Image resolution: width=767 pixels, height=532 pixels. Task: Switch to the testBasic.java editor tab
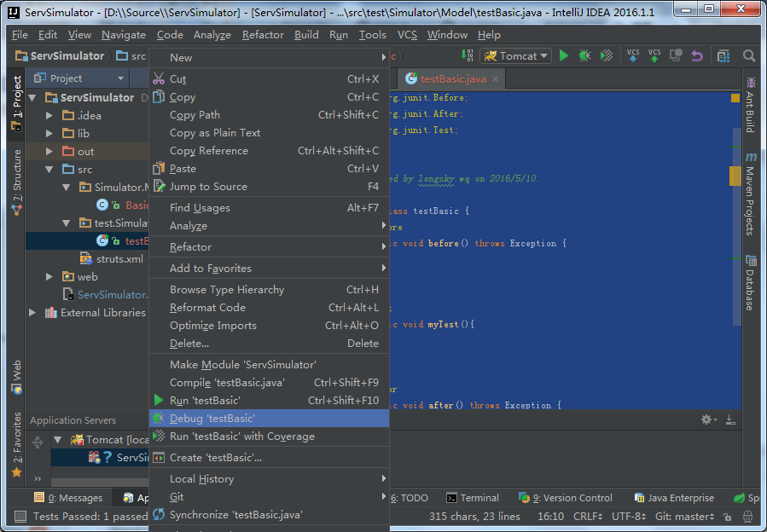pyautogui.click(x=452, y=78)
